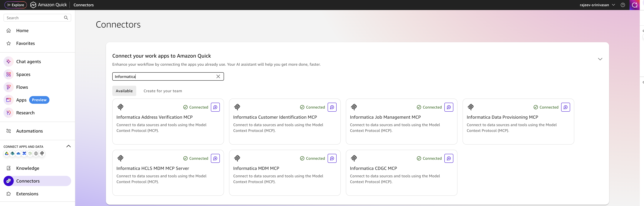Screen dimensions: 644x206
Task: Open chat for Informatica Data Provisioning MCP
Action: [x=566, y=107]
